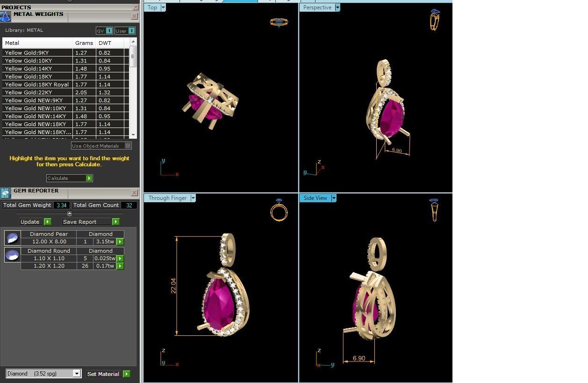Select the Yellow Gold:10KY row
Screen dimensions: 588x383
(x=65, y=61)
